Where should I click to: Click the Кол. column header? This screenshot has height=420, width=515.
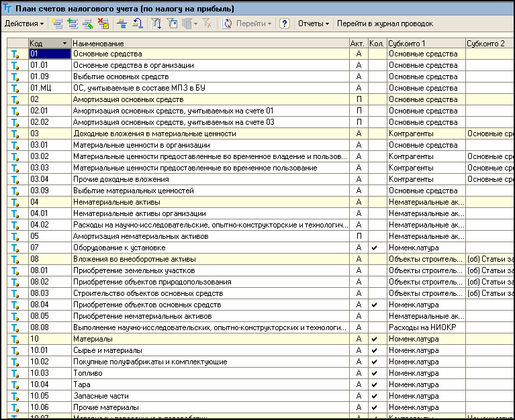377,44
